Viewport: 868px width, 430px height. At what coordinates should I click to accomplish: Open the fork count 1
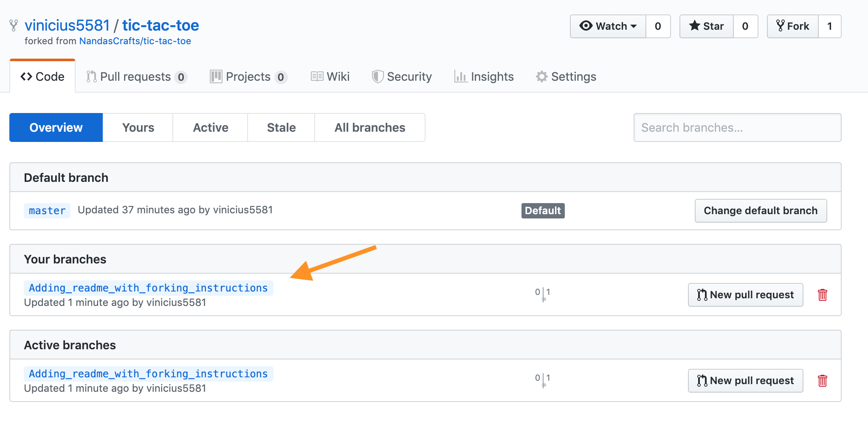tap(830, 26)
